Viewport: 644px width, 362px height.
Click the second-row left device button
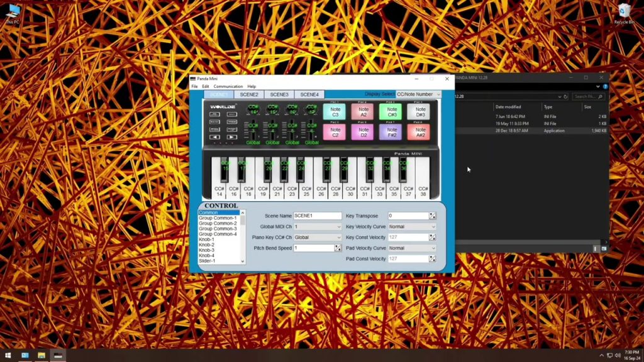[214, 122]
